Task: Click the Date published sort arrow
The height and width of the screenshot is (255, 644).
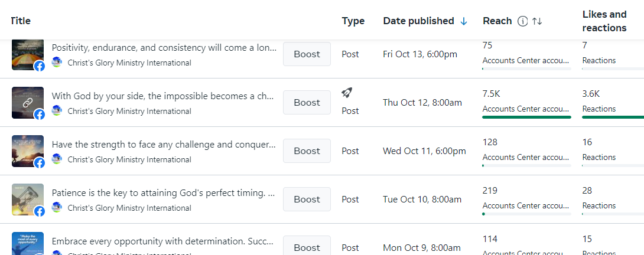Action: 464,21
